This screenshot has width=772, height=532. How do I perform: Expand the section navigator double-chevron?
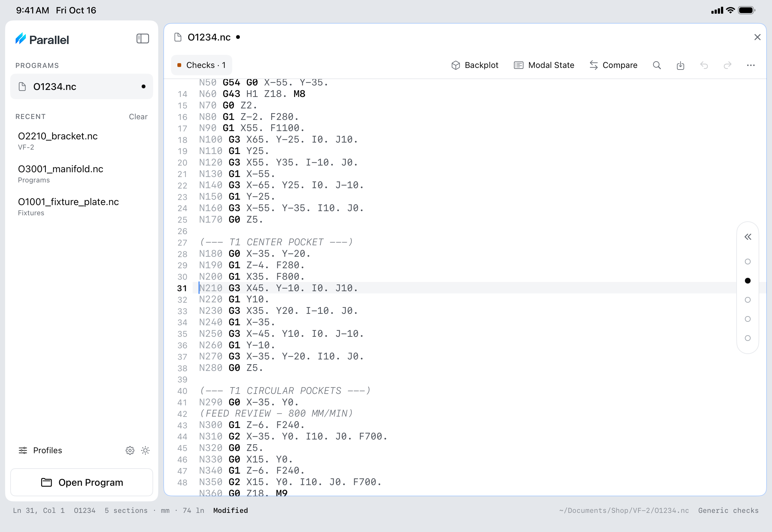pos(748,237)
